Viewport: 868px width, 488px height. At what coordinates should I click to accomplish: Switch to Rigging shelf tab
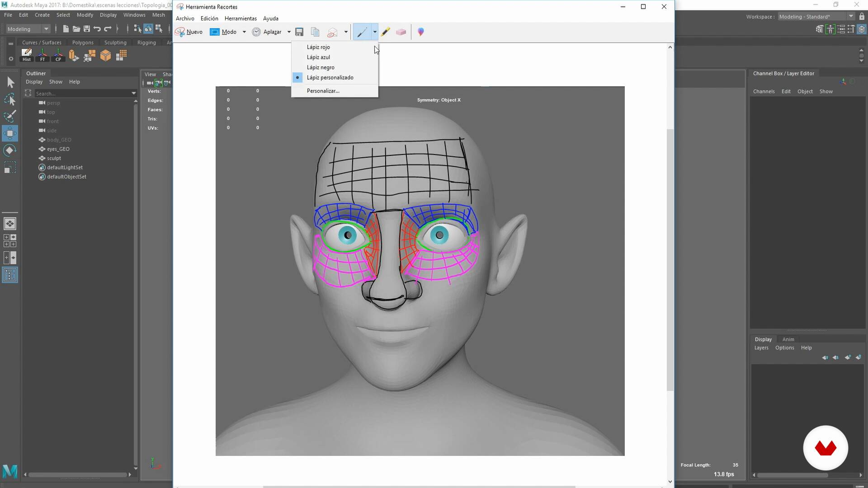146,42
